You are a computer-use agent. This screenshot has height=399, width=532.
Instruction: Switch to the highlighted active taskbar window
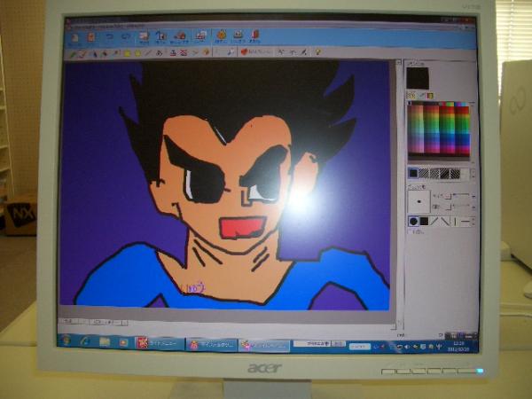(264, 346)
